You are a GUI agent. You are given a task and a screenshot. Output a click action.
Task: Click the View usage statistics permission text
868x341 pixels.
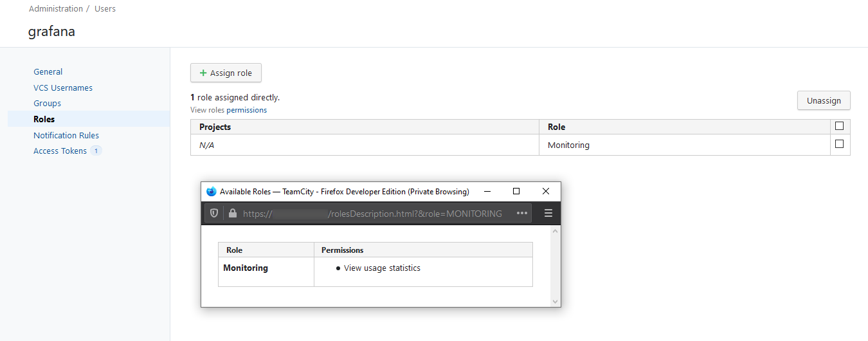pos(382,268)
